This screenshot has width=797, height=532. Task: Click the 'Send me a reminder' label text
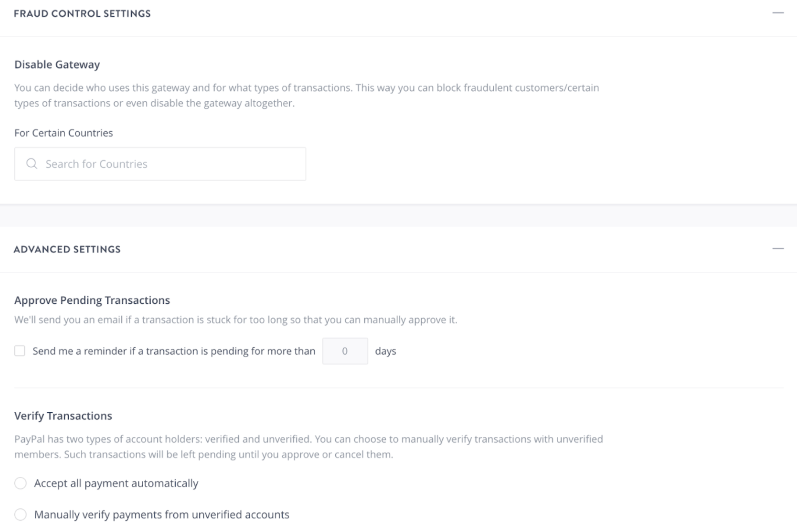coord(174,351)
